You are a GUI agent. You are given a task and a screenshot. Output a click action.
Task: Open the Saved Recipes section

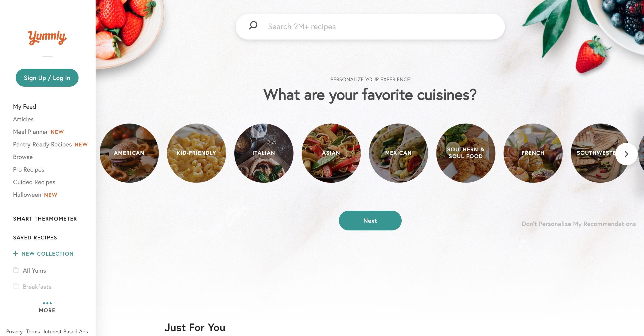click(x=35, y=237)
